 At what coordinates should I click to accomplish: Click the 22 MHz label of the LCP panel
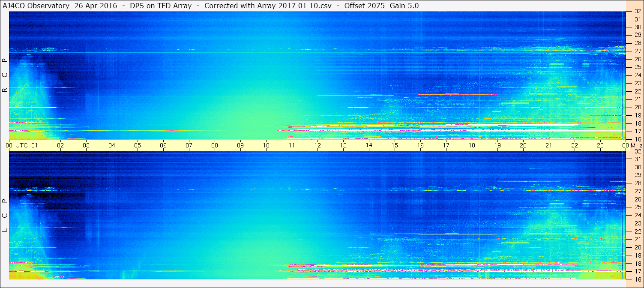pyautogui.click(x=637, y=231)
